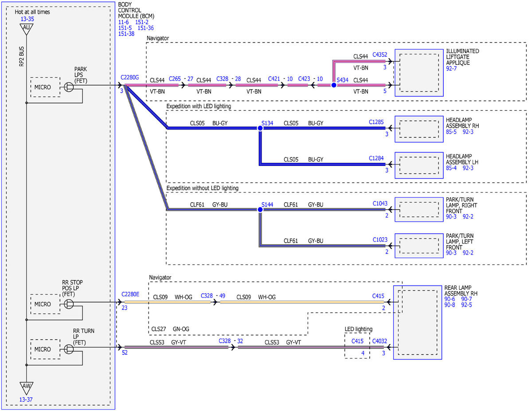Viewport: 532px width, 411px height.
Task: Open connector C2280E
Action: coord(129,294)
